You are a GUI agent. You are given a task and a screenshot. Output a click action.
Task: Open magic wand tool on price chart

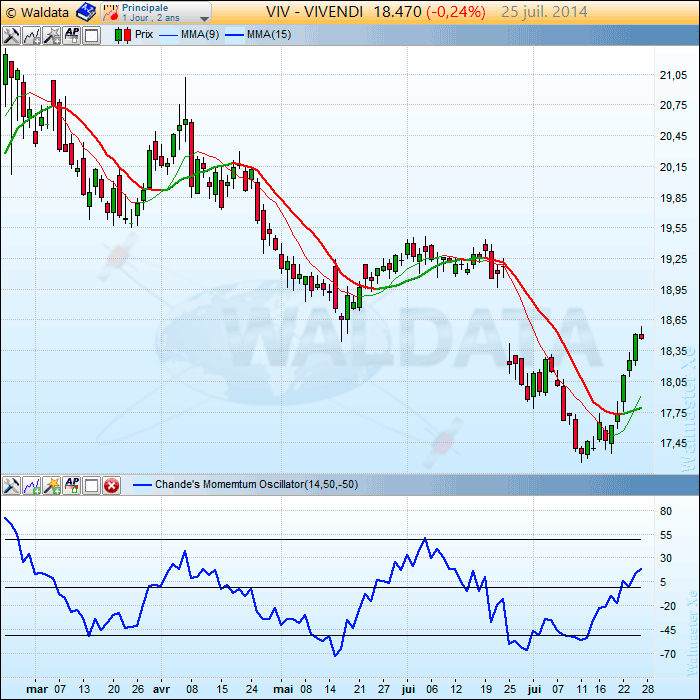point(52,35)
